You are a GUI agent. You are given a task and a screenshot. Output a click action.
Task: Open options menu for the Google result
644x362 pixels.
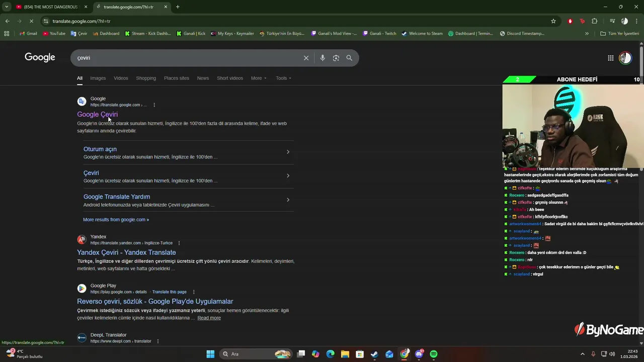[154, 105]
